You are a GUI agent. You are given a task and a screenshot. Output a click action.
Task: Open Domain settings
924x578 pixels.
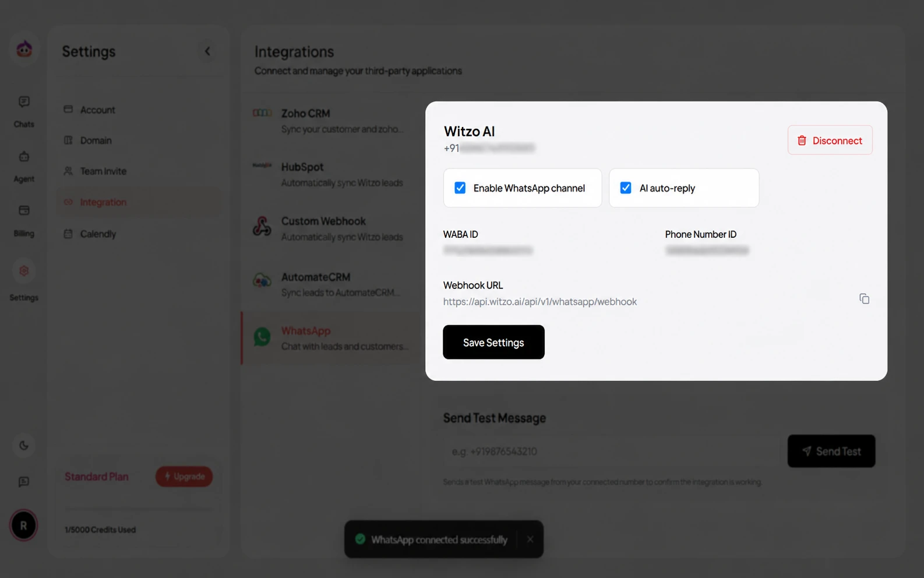(139, 140)
